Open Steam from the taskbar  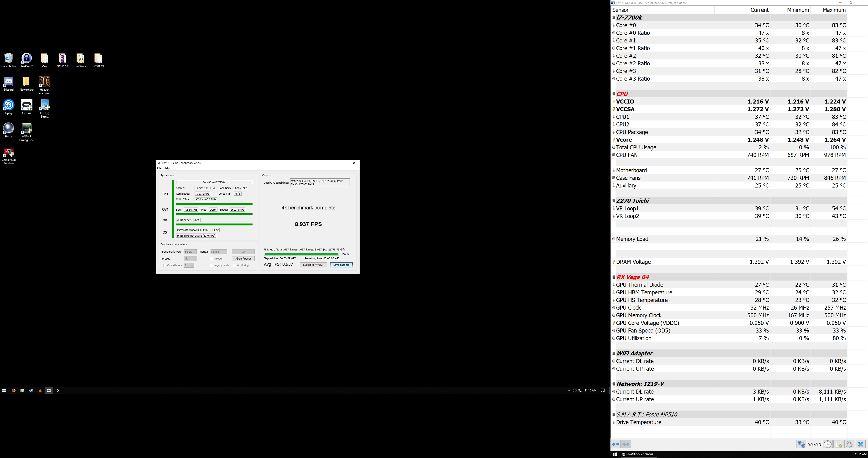click(x=31, y=390)
